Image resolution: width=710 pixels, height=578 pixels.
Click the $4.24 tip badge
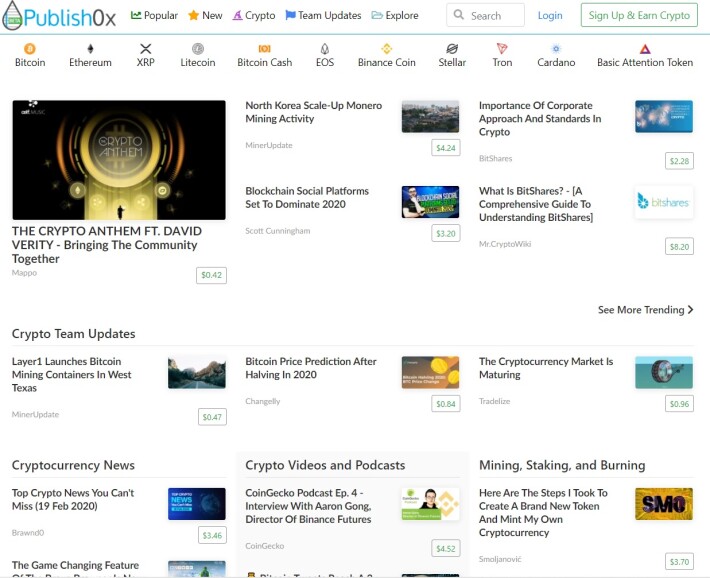click(x=446, y=148)
